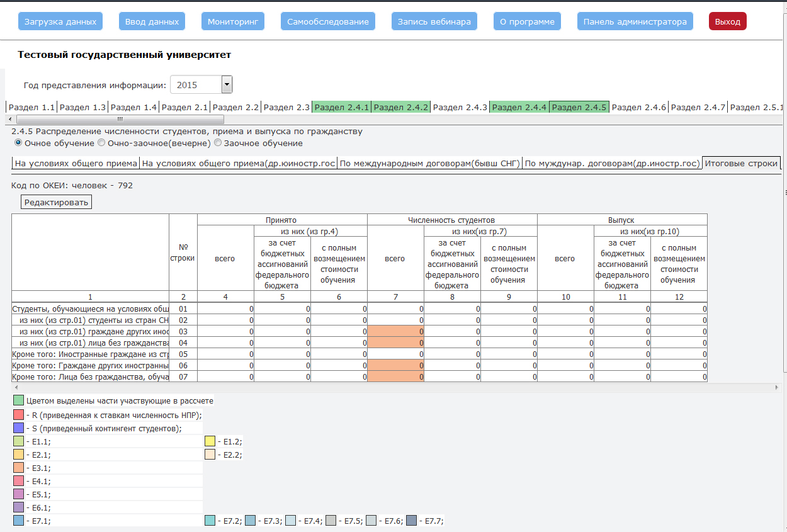Select tab "Раздел 2.1"
This screenshot has width=787, height=532.
coord(184,107)
